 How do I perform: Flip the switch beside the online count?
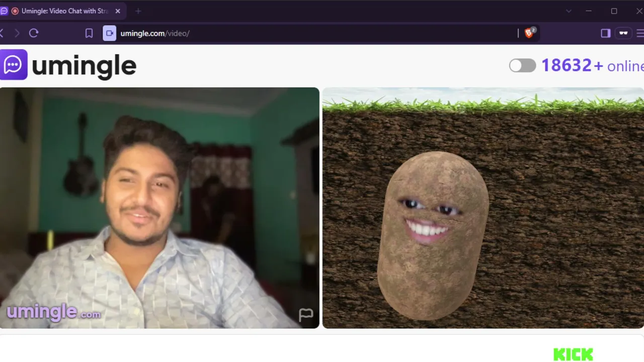pos(522,65)
